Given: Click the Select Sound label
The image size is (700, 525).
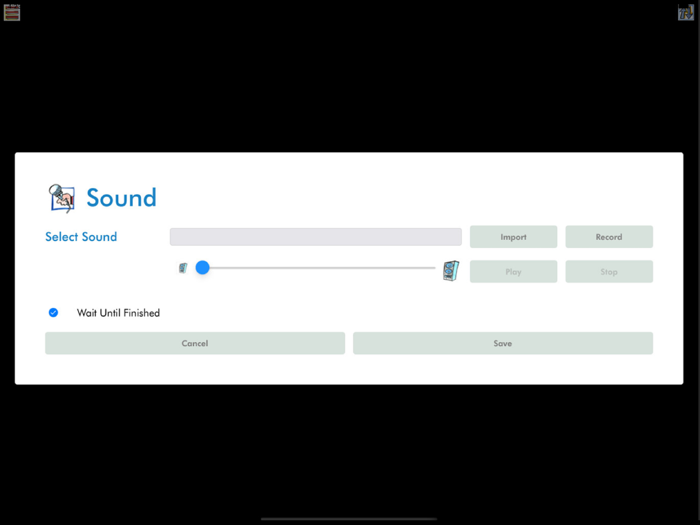Looking at the screenshot, I should click(81, 237).
